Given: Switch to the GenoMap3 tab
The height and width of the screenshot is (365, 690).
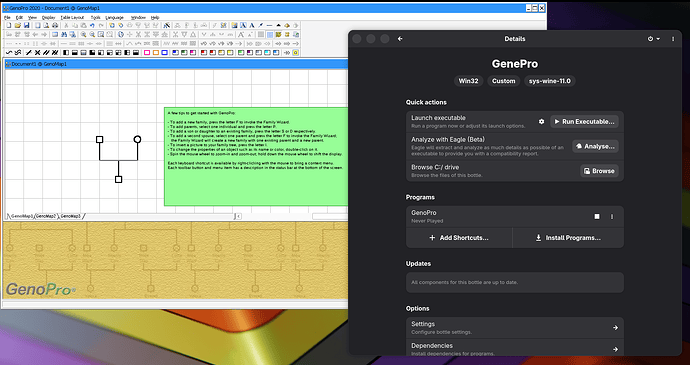Looking at the screenshot, I should (x=71, y=216).
